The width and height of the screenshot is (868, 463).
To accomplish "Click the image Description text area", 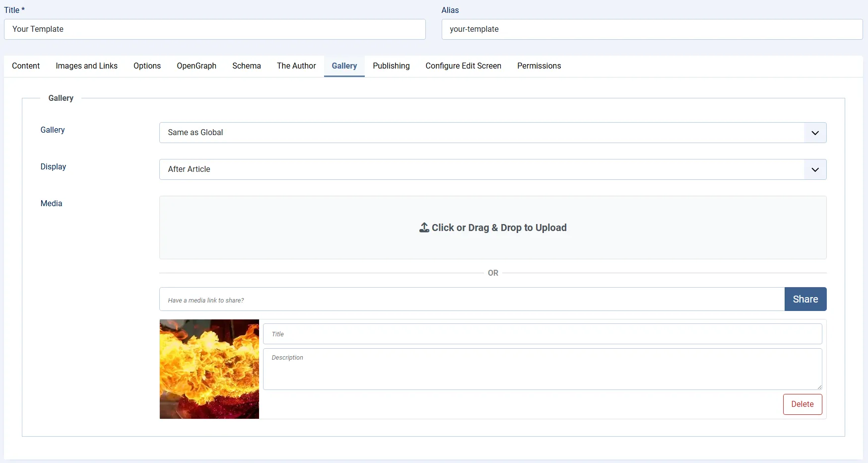I will point(542,369).
